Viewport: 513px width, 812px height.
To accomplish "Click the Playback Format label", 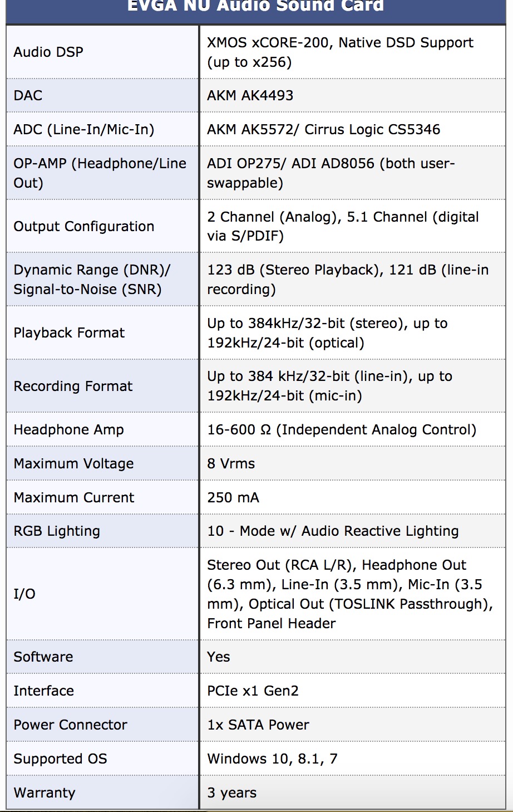I will click(x=69, y=333).
